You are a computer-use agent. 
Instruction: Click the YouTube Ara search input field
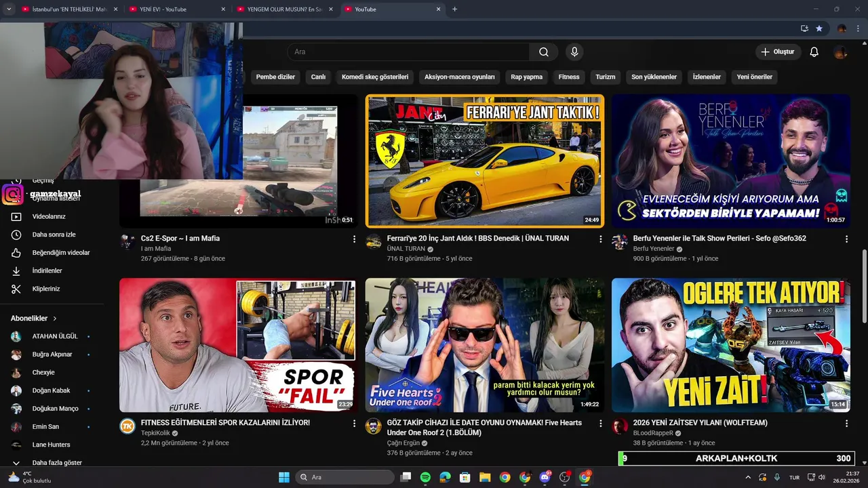[408, 52]
